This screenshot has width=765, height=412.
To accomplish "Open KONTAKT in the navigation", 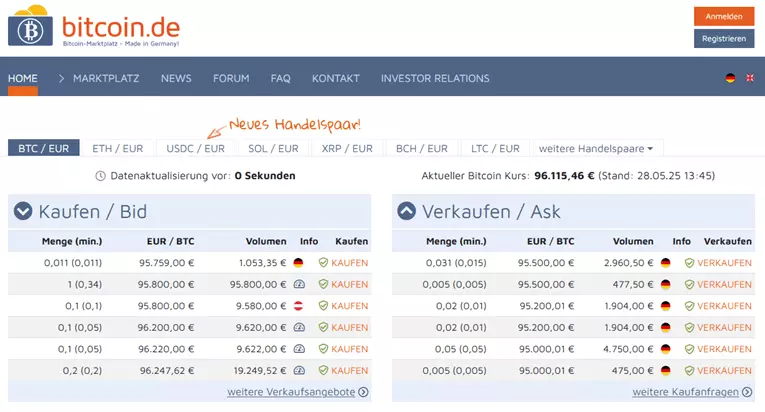I will (x=336, y=78).
